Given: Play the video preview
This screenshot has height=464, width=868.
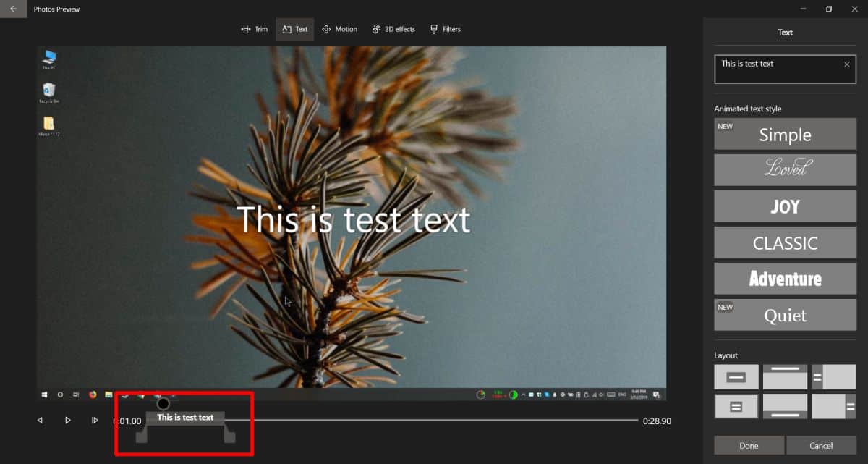Looking at the screenshot, I should click(x=67, y=420).
